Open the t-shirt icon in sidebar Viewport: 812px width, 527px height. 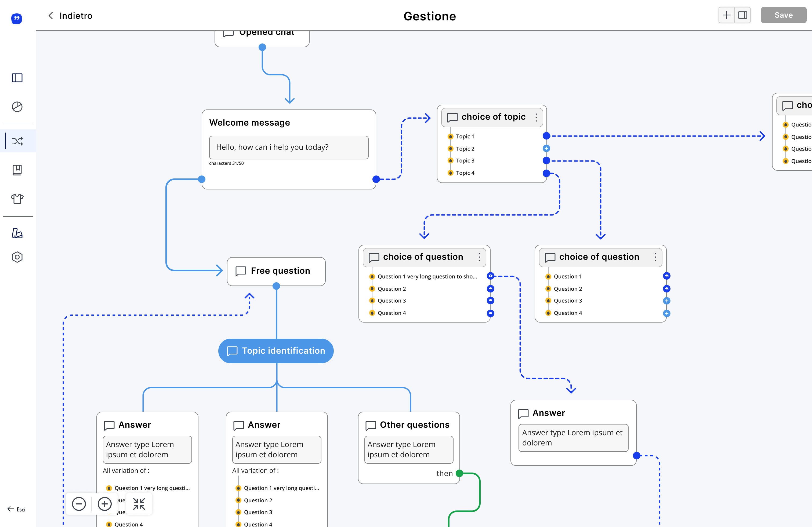(x=17, y=199)
